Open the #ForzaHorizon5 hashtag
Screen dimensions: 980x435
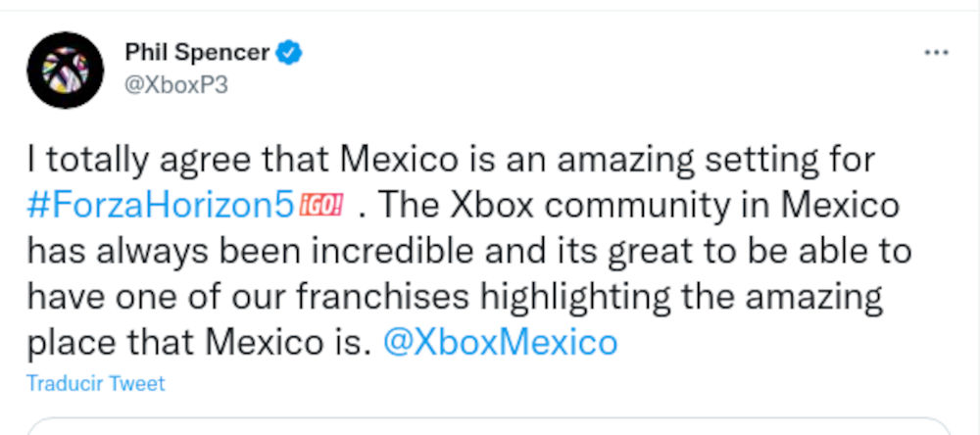[x=161, y=207]
